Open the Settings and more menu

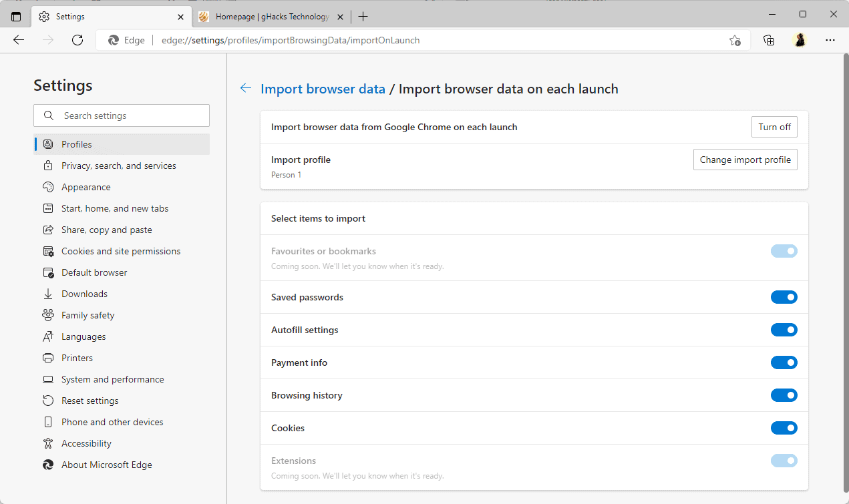(x=830, y=40)
